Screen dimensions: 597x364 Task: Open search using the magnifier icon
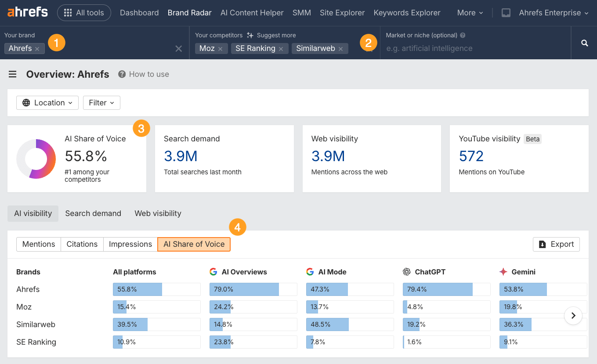click(x=584, y=43)
